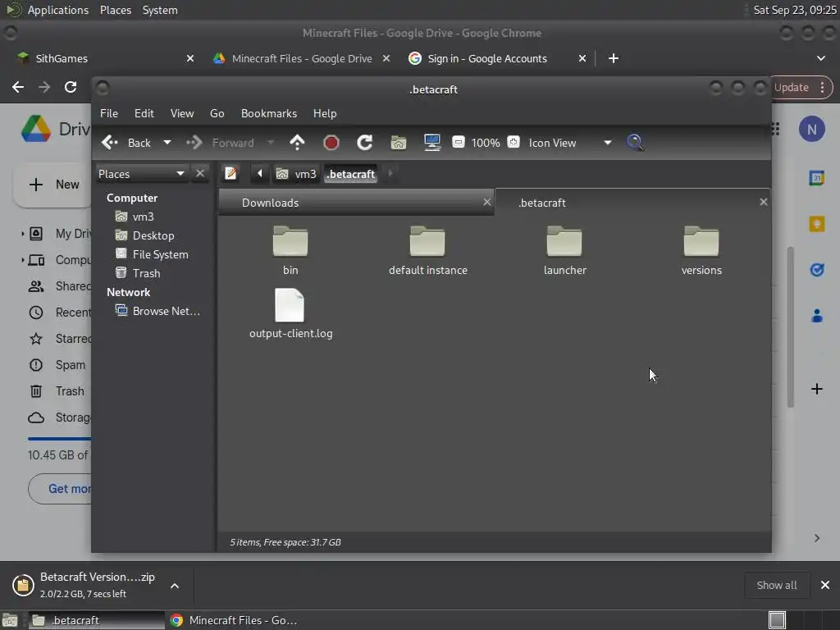Zoom in the folder view

(x=514, y=142)
